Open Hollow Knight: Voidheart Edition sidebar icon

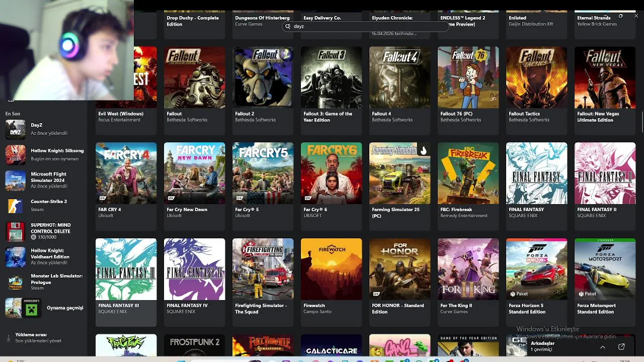pyautogui.click(x=15, y=257)
